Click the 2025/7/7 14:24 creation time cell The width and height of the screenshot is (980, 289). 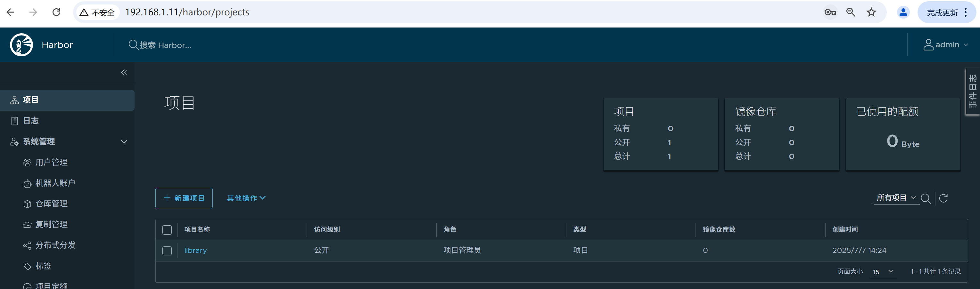point(859,250)
